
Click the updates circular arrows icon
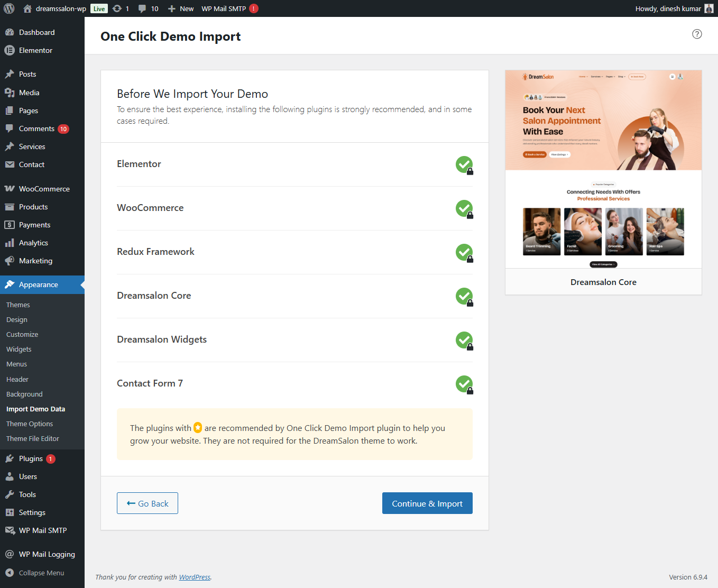pos(117,8)
